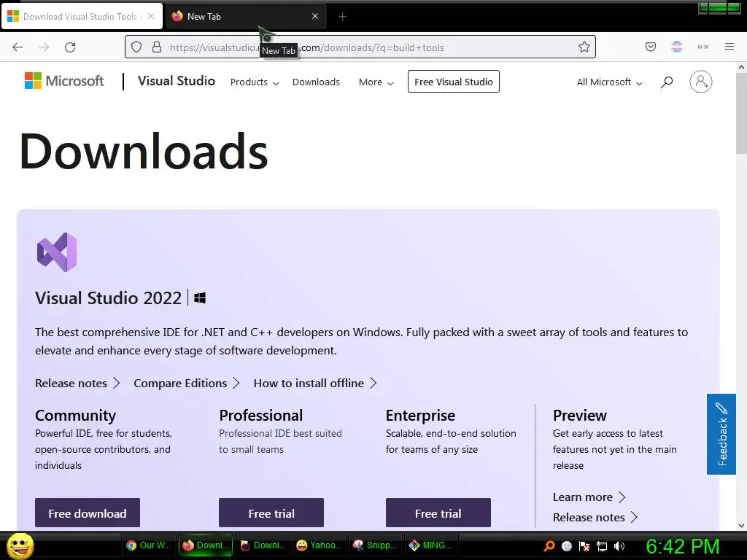The height and width of the screenshot is (560, 747).
Task: Click the orange search tray icon
Action: [x=549, y=545]
